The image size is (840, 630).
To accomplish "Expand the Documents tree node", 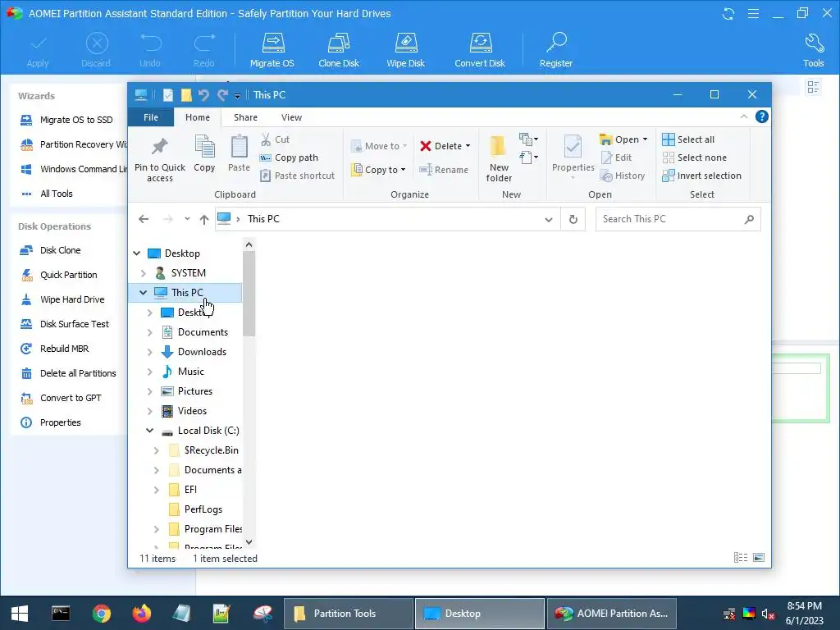I will [x=150, y=332].
